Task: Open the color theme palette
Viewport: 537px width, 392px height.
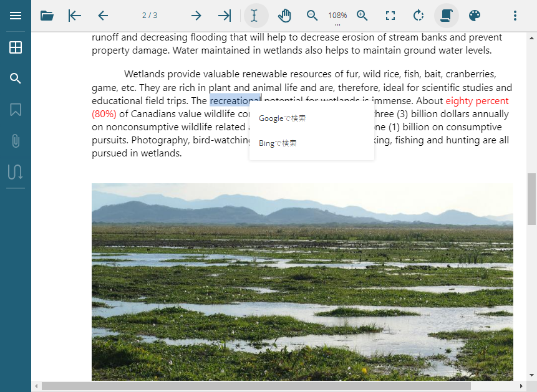Action: [475, 16]
